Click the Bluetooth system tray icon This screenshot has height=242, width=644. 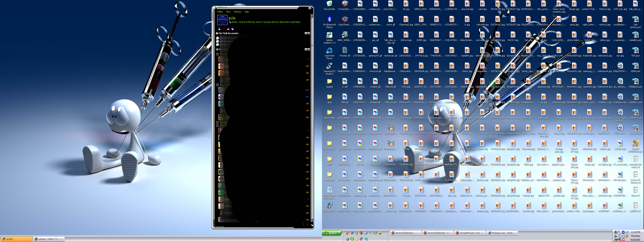[623, 232]
